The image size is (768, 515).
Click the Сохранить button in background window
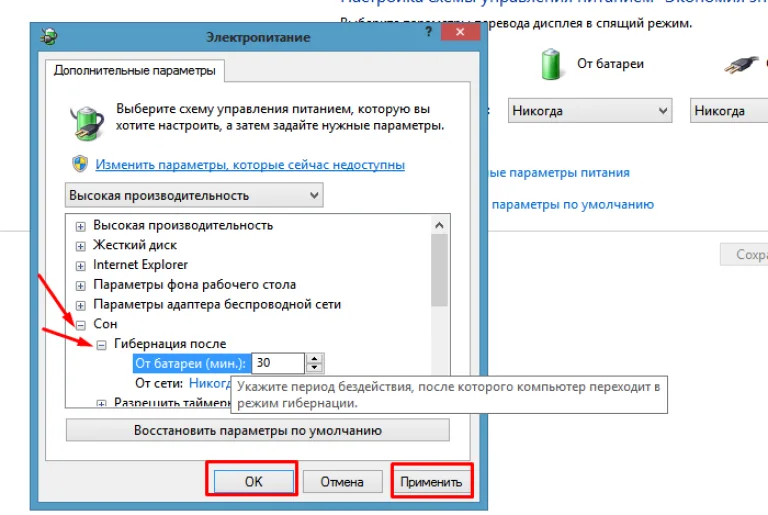(744, 254)
